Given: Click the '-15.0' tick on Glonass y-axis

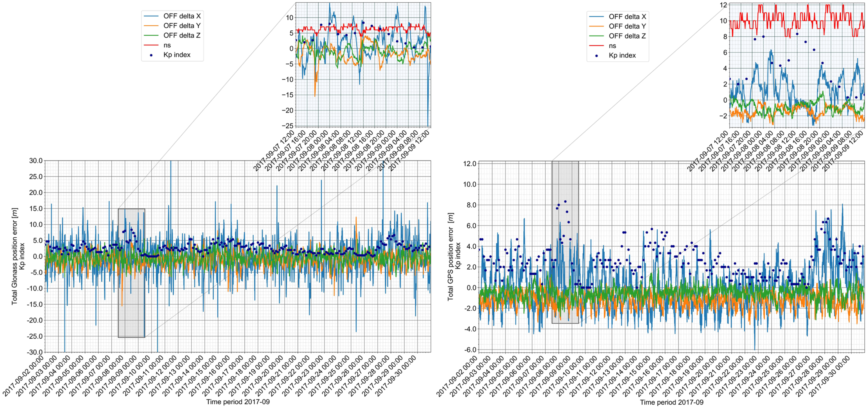Looking at the screenshot, I should pos(35,304).
